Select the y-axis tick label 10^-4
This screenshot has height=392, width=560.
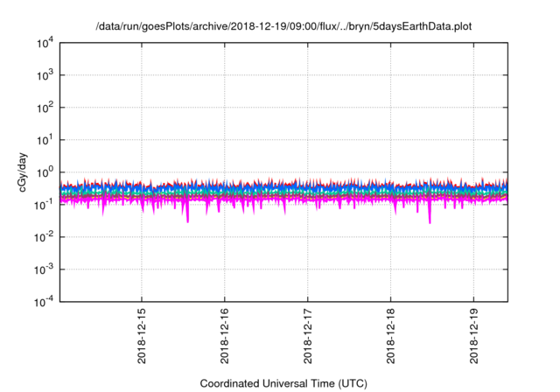point(44,302)
